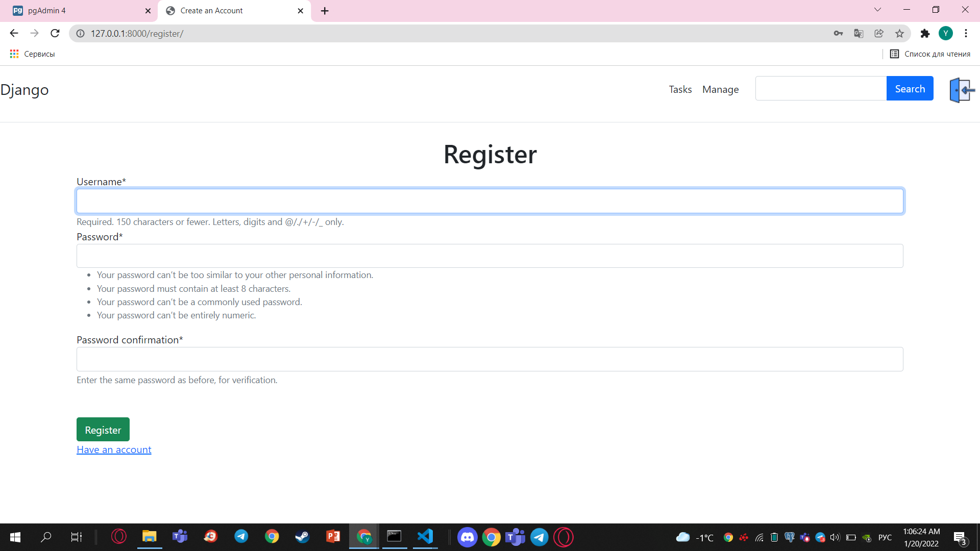The image size is (980, 551).
Task: Bookmark this page with the star
Action: pos(899,33)
